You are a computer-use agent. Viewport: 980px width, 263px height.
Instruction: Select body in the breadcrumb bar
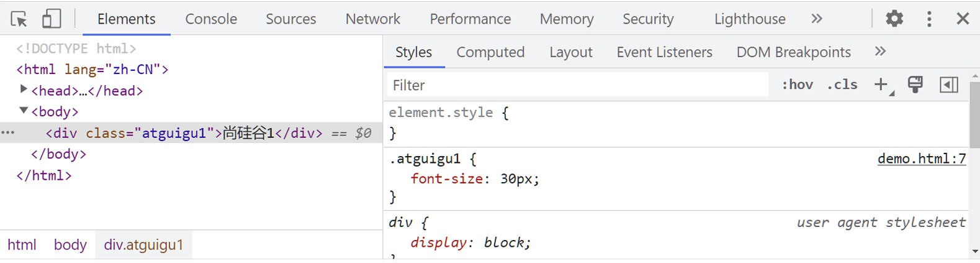click(70, 245)
